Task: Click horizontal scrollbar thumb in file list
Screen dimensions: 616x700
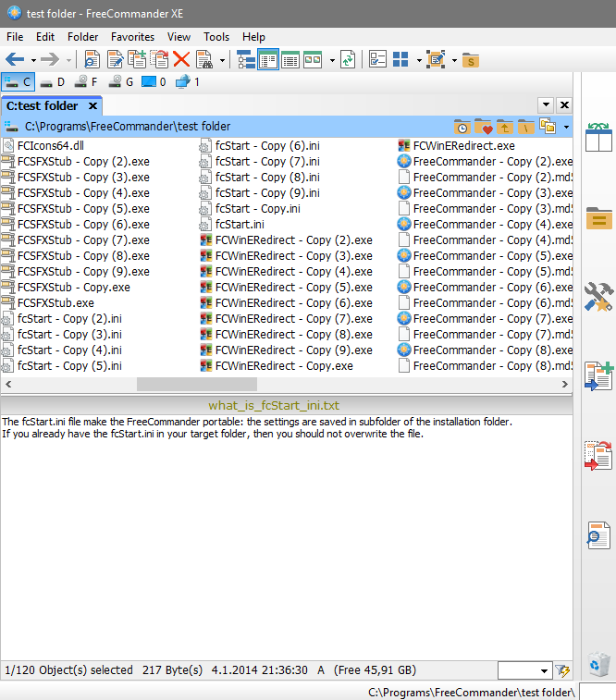Action: pyautogui.click(x=197, y=384)
